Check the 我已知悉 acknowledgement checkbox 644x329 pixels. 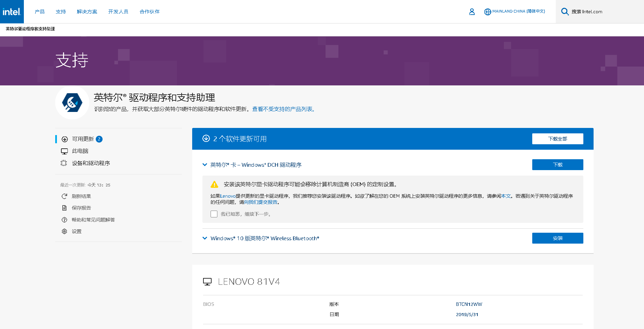point(214,214)
